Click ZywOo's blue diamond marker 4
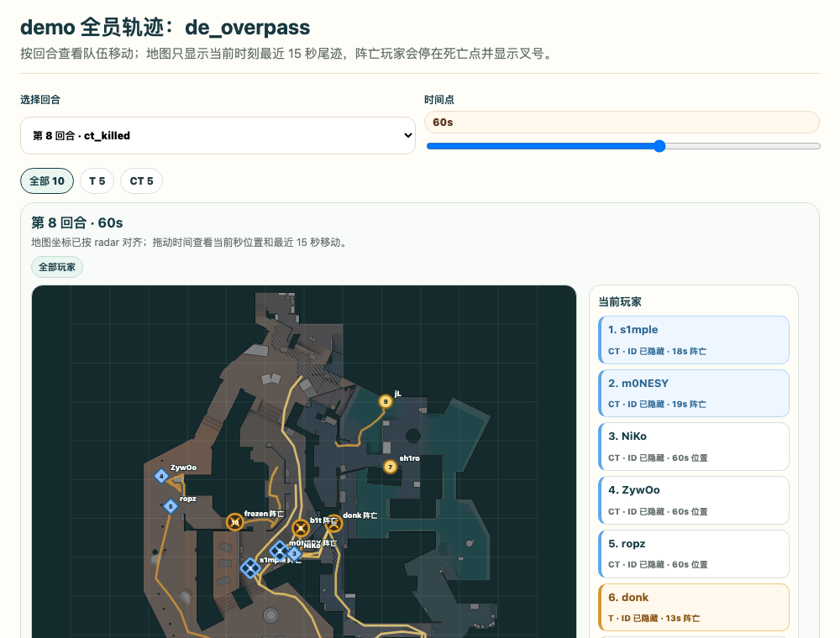The width and height of the screenshot is (840, 638). click(161, 476)
